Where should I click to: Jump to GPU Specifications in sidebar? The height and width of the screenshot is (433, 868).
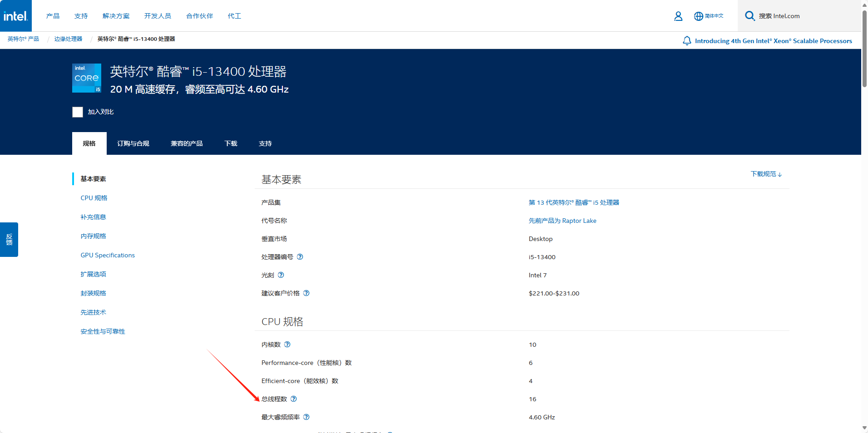[x=108, y=255]
